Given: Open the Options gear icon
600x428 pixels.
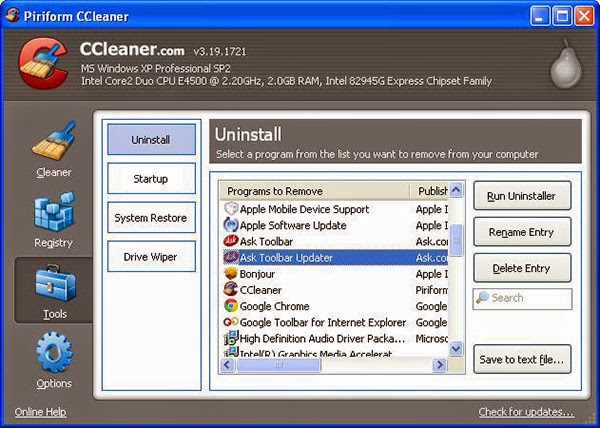Looking at the screenshot, I should [x=54, y=352].
